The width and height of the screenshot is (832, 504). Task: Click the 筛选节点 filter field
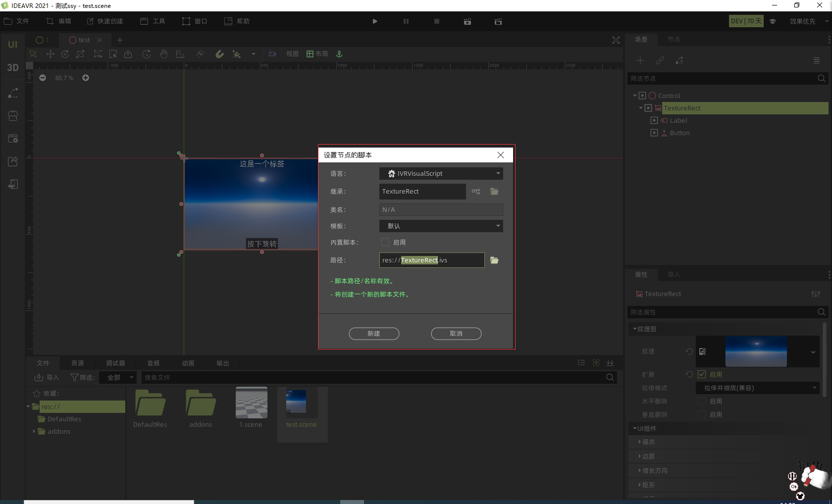728,78
